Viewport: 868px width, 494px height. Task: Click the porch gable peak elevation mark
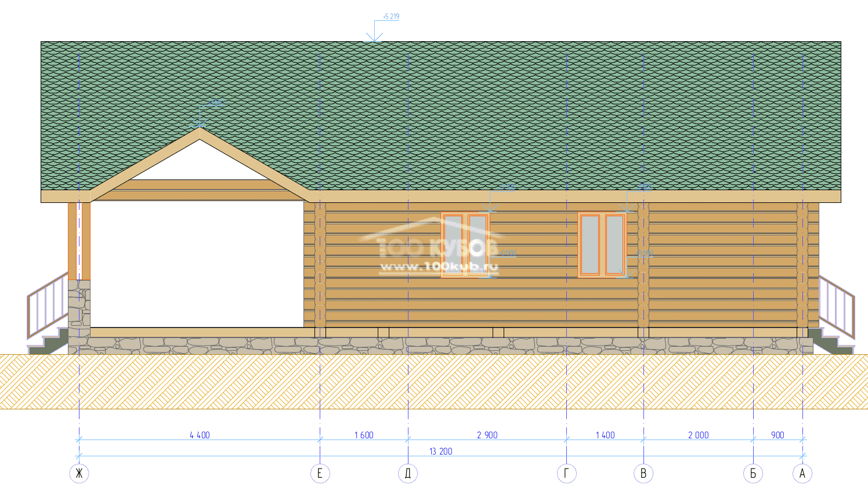(214, 104)
